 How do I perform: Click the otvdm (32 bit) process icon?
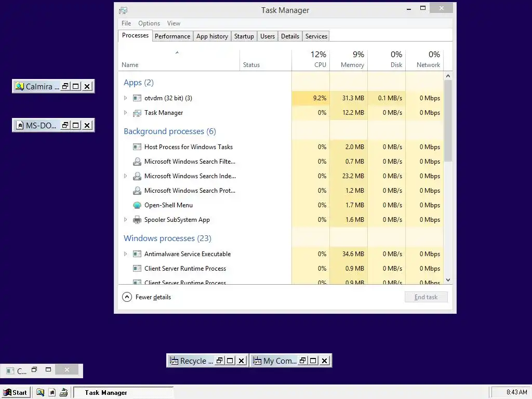137,98
